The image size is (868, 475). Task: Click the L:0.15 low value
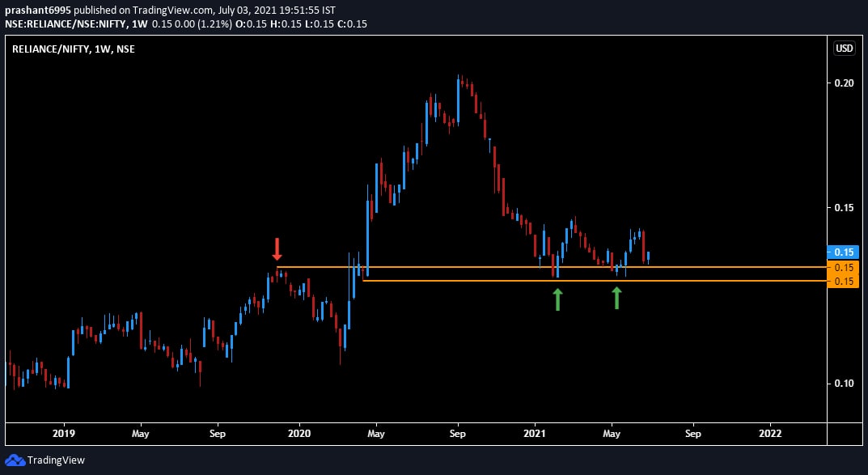(320, 23)
